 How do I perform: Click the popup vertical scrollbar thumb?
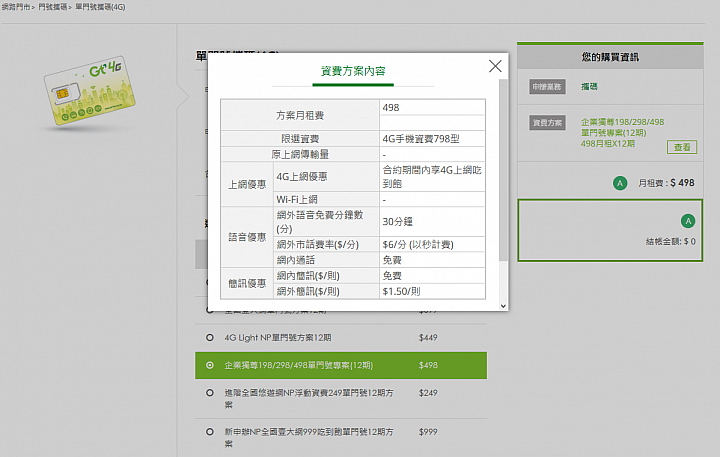(503, 170)
